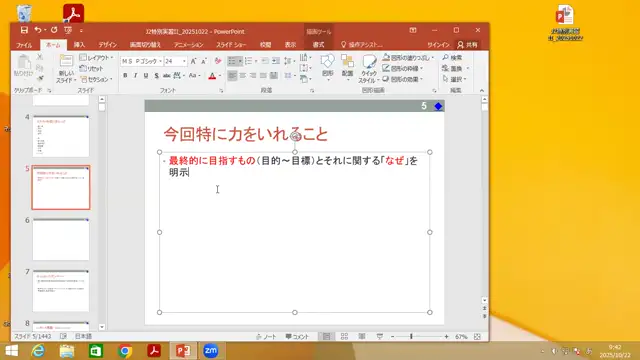Open Zoom app from taskbar
Screen dimensions: 640x360
coord(211,351)
